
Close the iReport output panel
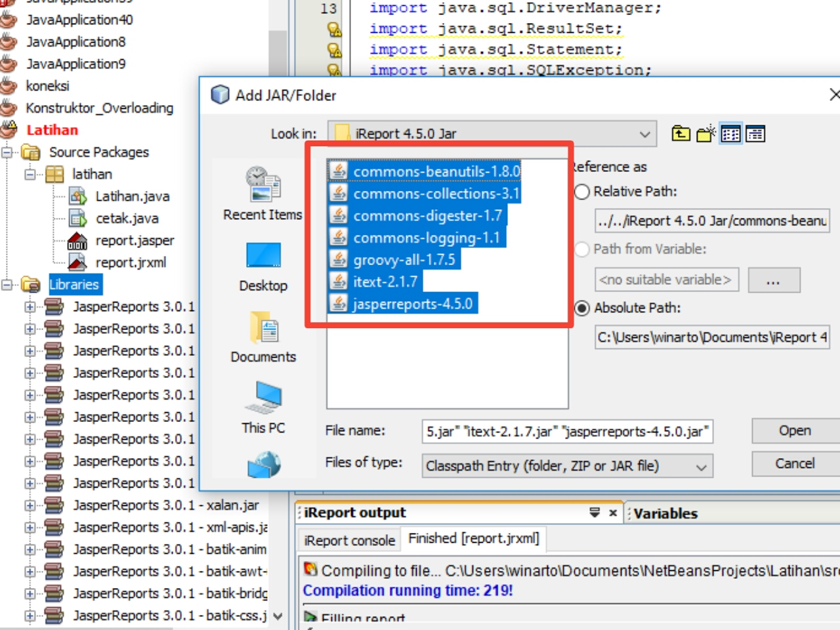pos(613,513)
